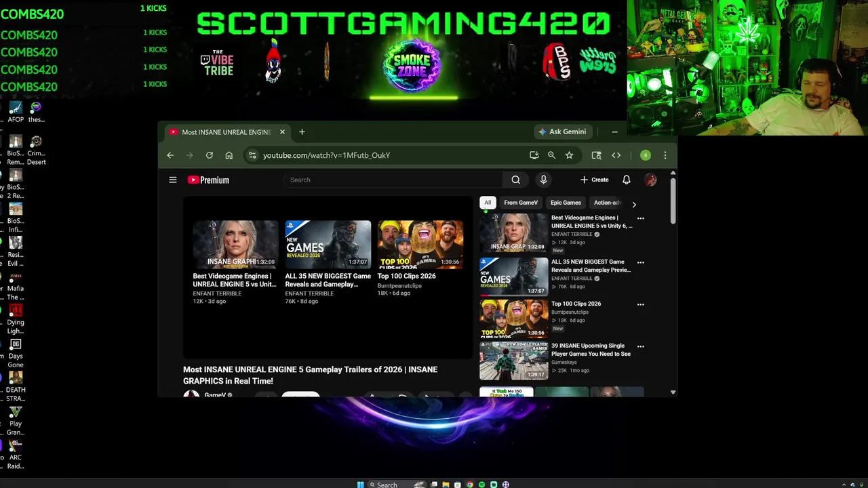Image resolution: width=868 pixels, height=488 pixels.
Task: Go to YouTube Premium home logo
Action: (x=208, y=180)
